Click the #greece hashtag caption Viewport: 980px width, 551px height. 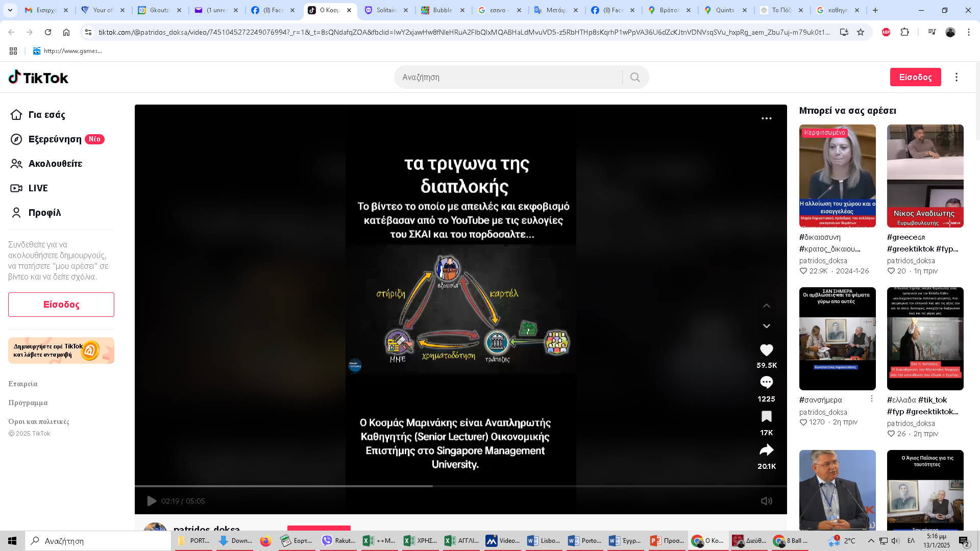click(x=906, y=237)
